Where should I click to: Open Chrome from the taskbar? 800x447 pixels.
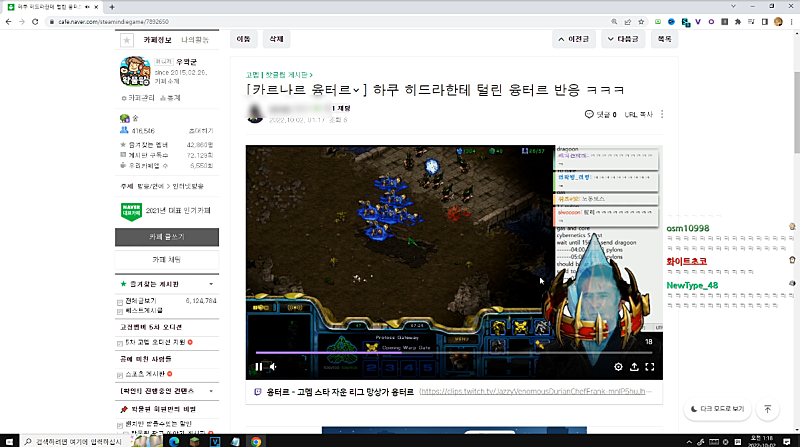point(256,441)
